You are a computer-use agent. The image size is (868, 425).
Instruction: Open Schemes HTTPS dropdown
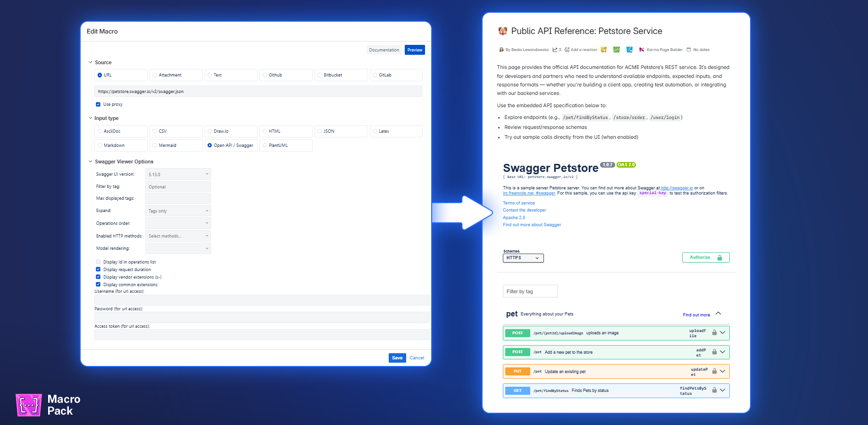pos(523,258)
